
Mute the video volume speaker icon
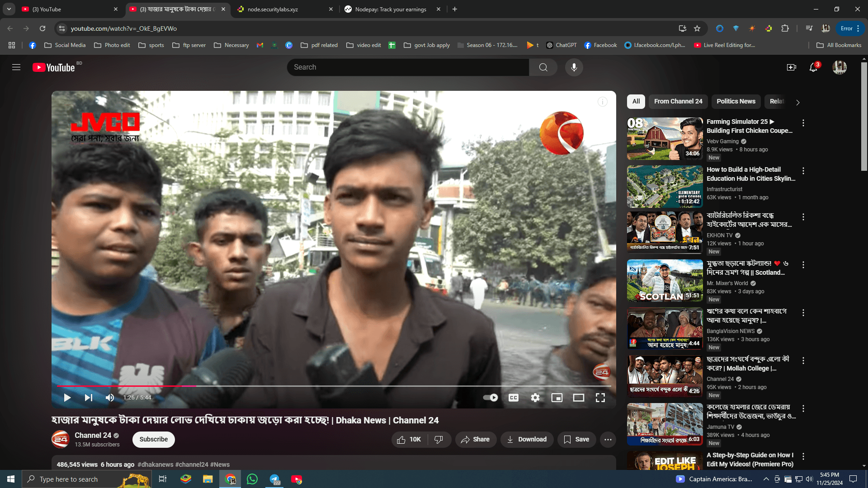pos(110,398)
